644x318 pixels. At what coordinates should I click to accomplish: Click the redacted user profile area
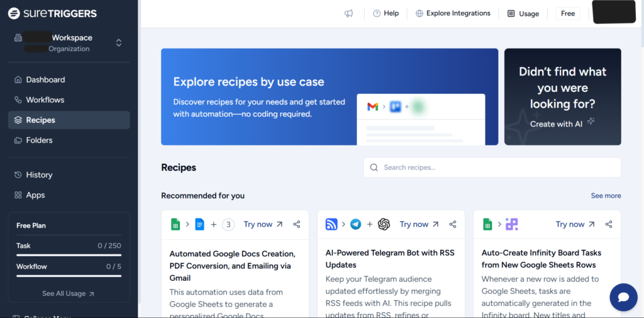click(x=614, y=11)
